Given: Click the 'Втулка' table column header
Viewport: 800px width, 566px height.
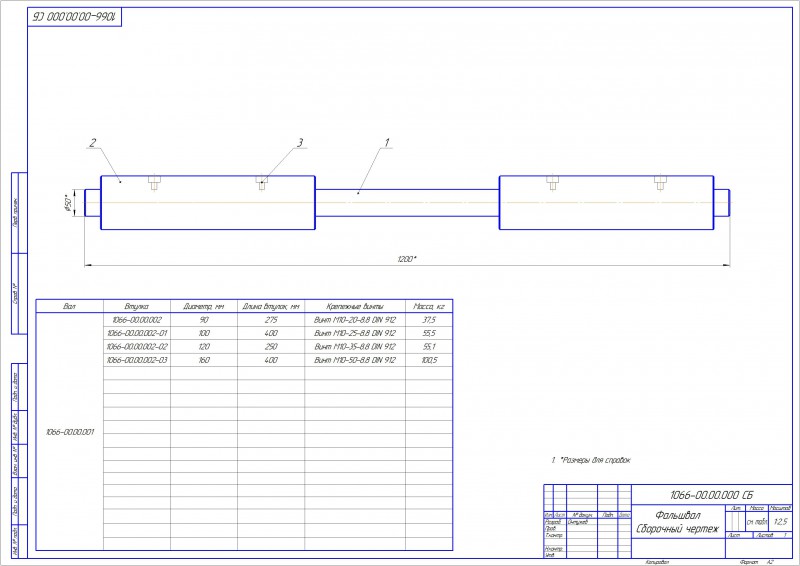Looking at the screenshot, I should coord(137,306).
